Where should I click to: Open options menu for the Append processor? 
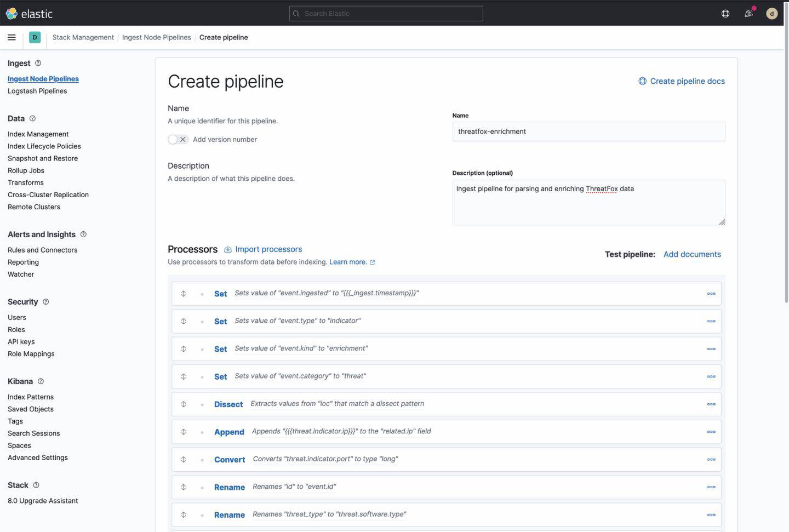[711, 431]
